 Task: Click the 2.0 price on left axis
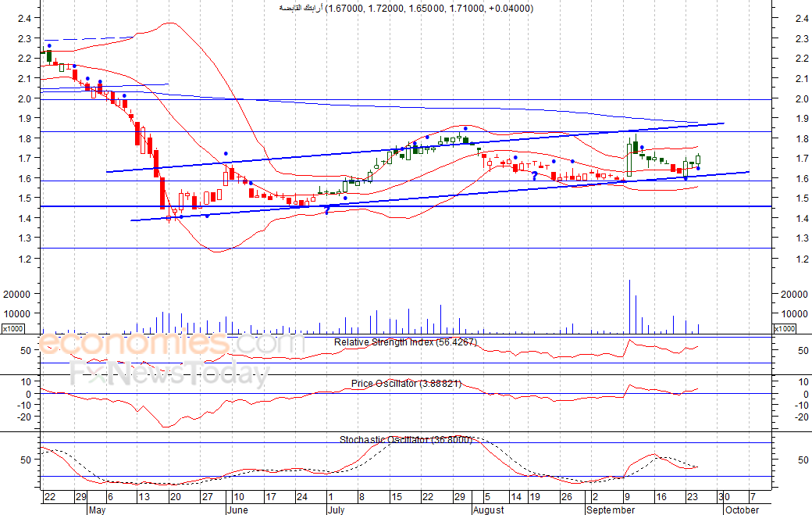[x=24, y=99]
